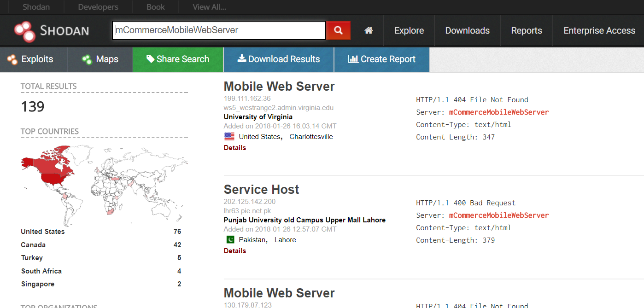Filter results by Canada
The width and height of the screenshot is (644, 308).
(x=33, y=245)
